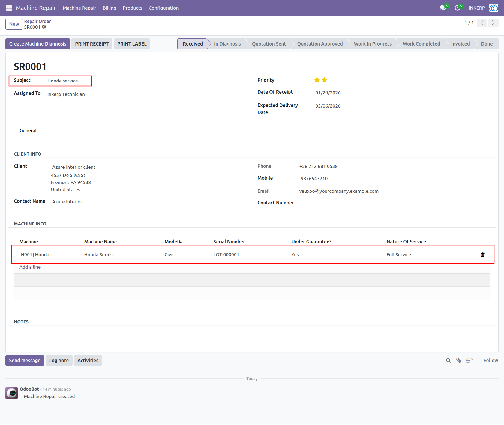Image resolution: width=504 pixels, height=425 pixels.
Task: Open the Products menu
Action: pyautogui.click(x=132, y=8)
